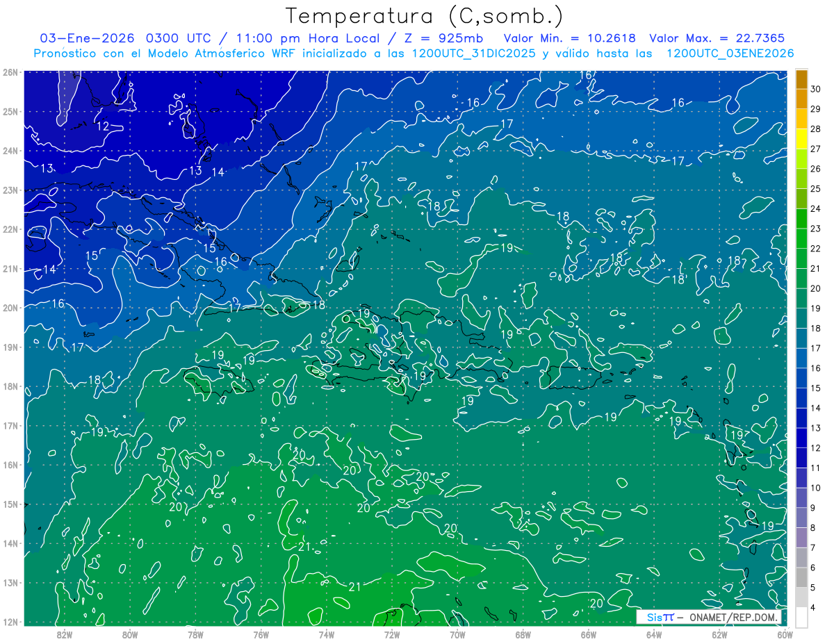834x644 pixels.
Task: Click the 13N latitude axis label
Action: click(10, 582)
